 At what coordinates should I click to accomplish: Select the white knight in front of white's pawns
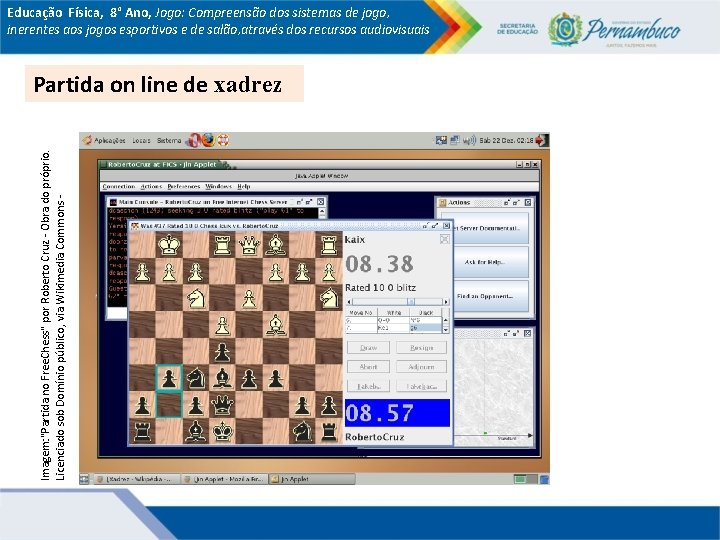tap(196, 298)
